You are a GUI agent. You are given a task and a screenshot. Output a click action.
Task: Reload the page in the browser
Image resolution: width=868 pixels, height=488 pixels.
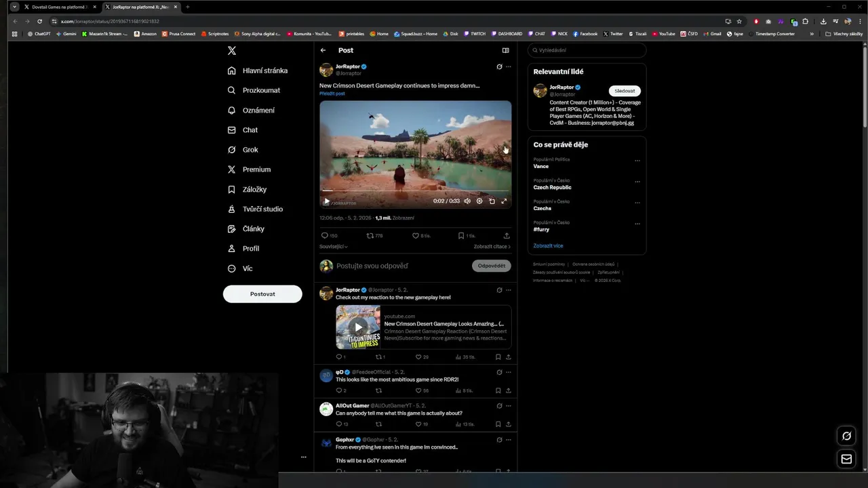tap(39, 21)
